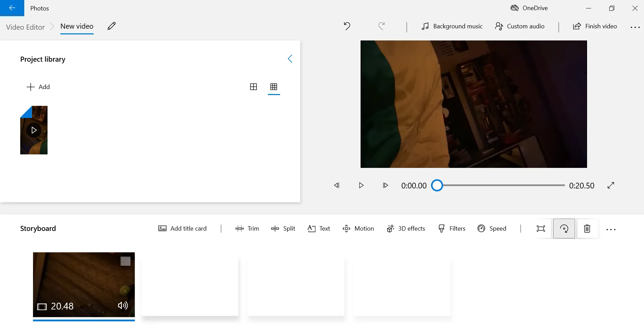The image size is (644, 327).
Task: Click the video preview frame
Action: [x=473, y=104]
